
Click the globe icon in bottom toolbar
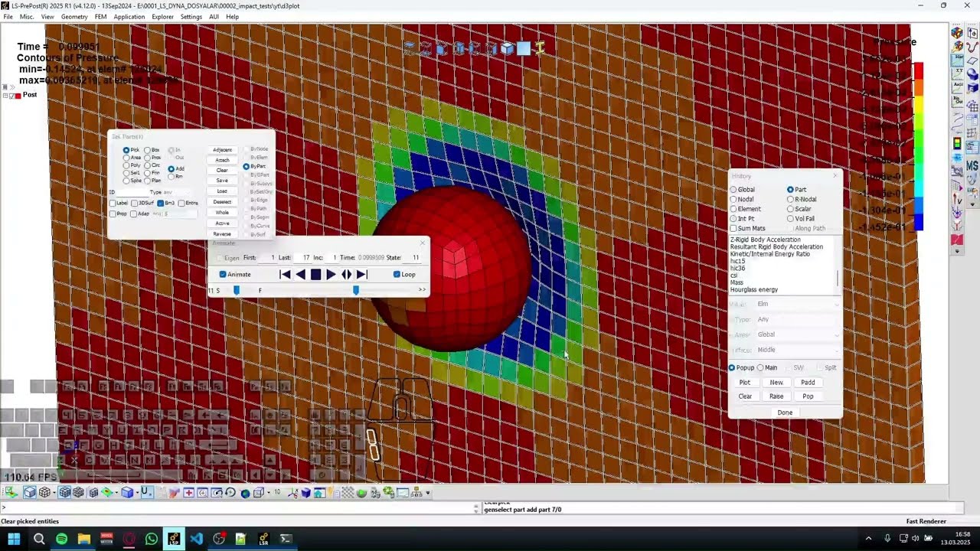(x=245, y=493)
